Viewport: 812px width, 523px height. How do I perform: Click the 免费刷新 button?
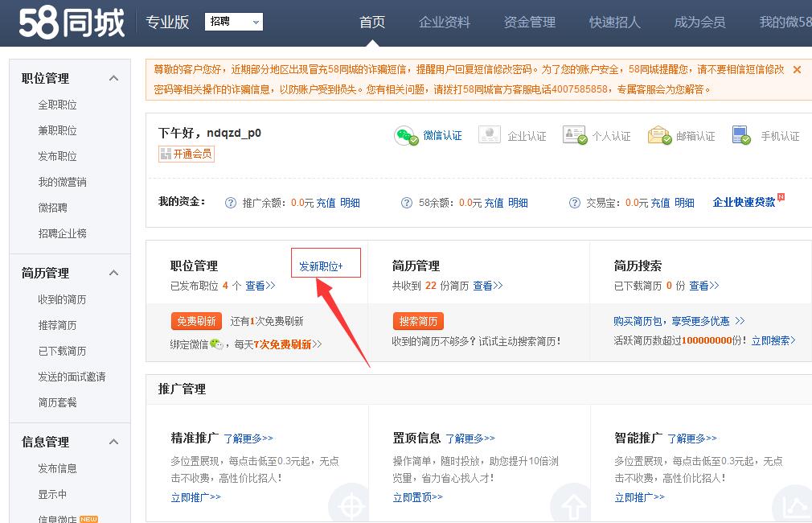click(x=196, y=321)
